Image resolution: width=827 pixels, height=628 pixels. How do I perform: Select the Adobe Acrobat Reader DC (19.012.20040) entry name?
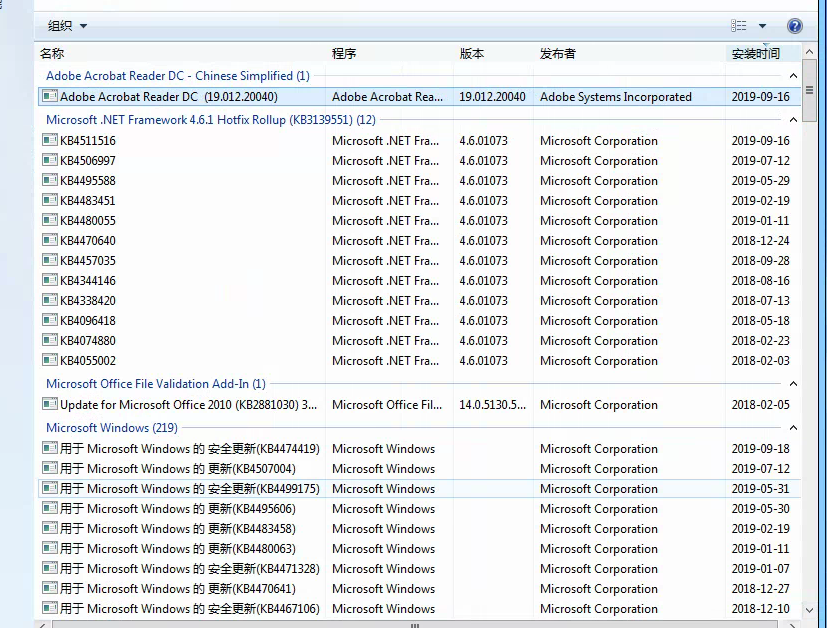169,97
